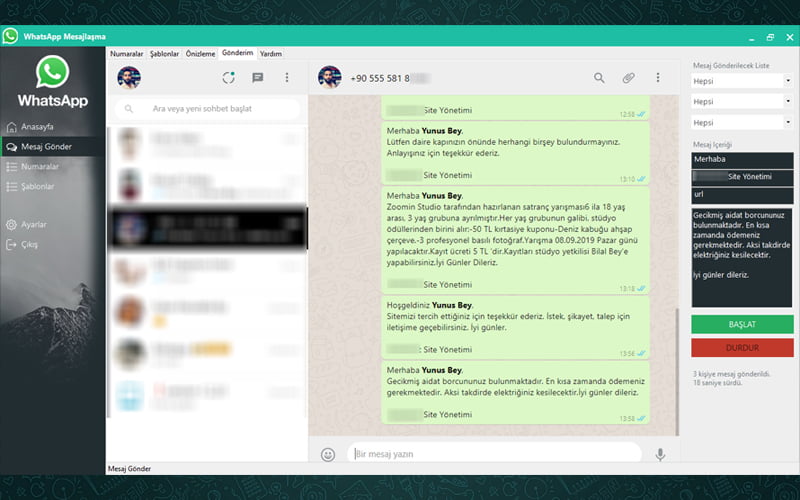Click contact number +90 555 581

pyautogui.click(x=380, y=78)
